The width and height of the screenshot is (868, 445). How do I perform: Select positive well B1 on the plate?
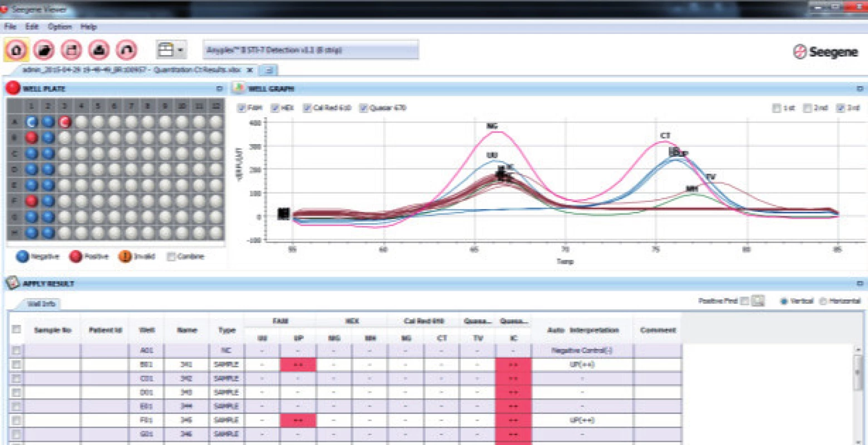click(x=32, y=137)
